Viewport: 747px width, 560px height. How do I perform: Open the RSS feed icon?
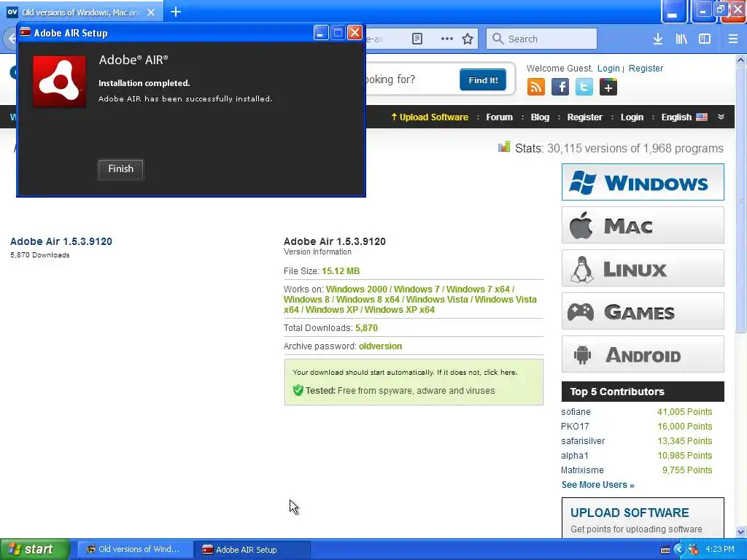point(536,87)
